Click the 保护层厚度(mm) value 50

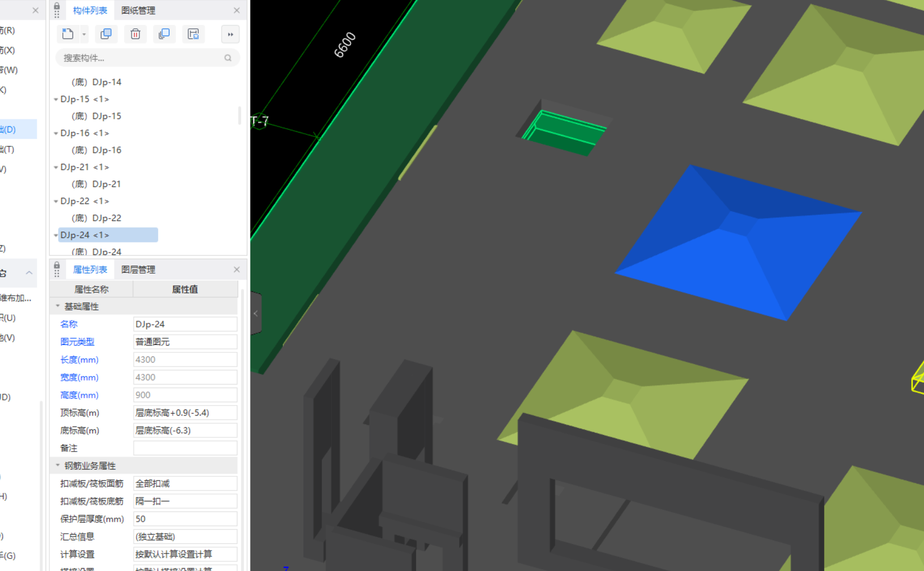click(x=185, y=519)
